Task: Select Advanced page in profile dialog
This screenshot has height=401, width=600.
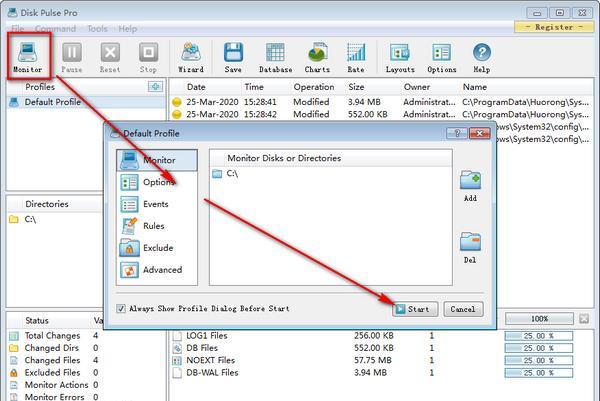Action: pyautogui.click(x=157, y=270)
